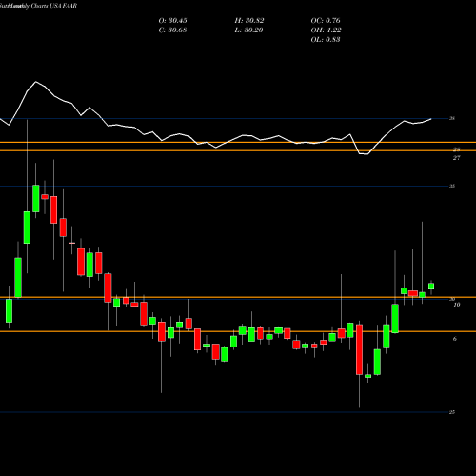Click the 25 price axis label
Image resolution: width=476 pixels, height=476 pixels.
point(452,412)
